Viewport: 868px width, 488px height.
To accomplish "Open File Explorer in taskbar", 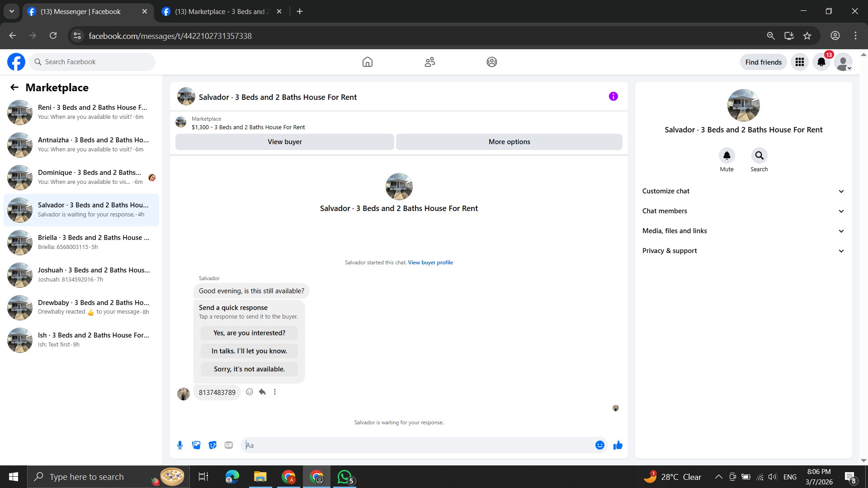I will [260, 477].
